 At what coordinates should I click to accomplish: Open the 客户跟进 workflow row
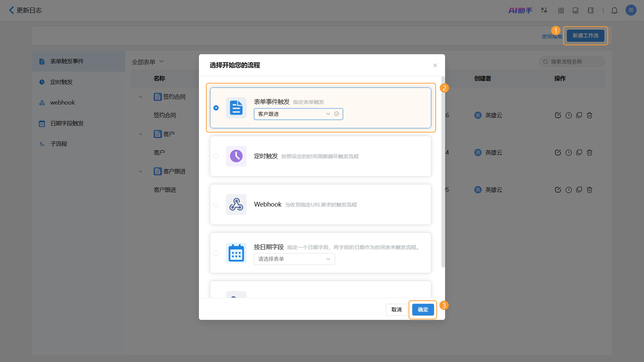[165, 190]
